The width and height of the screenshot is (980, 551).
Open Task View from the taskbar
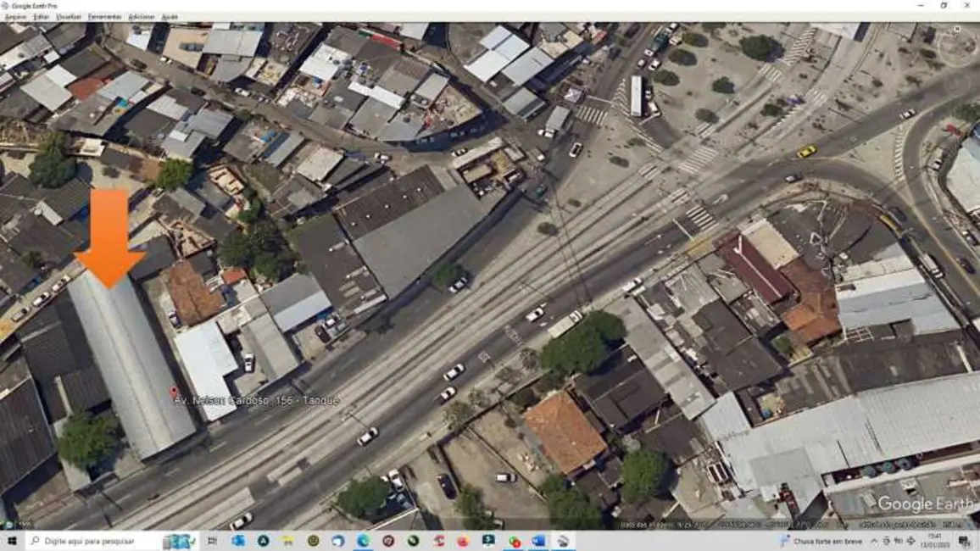click(x=212, y=541)
